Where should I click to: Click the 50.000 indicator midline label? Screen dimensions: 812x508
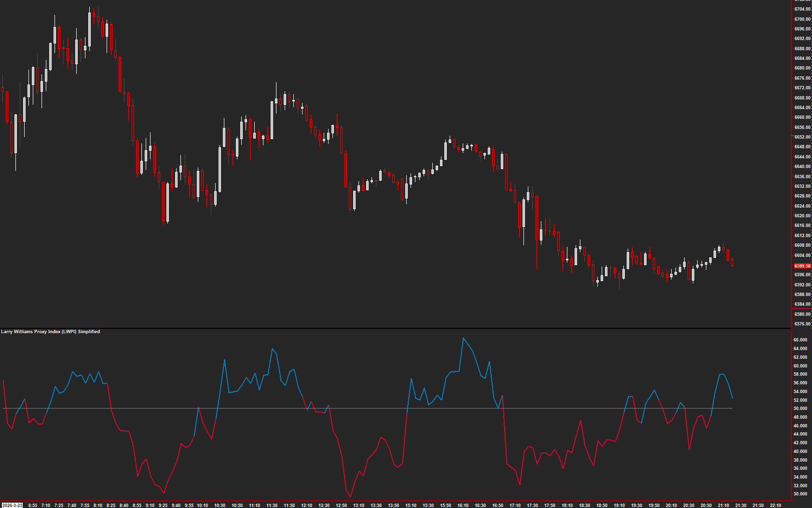(801, 408)
